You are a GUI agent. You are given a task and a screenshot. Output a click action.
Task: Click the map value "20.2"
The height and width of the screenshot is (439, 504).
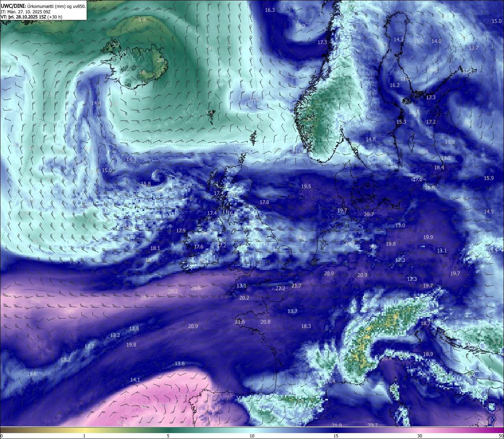coord(244,298)
